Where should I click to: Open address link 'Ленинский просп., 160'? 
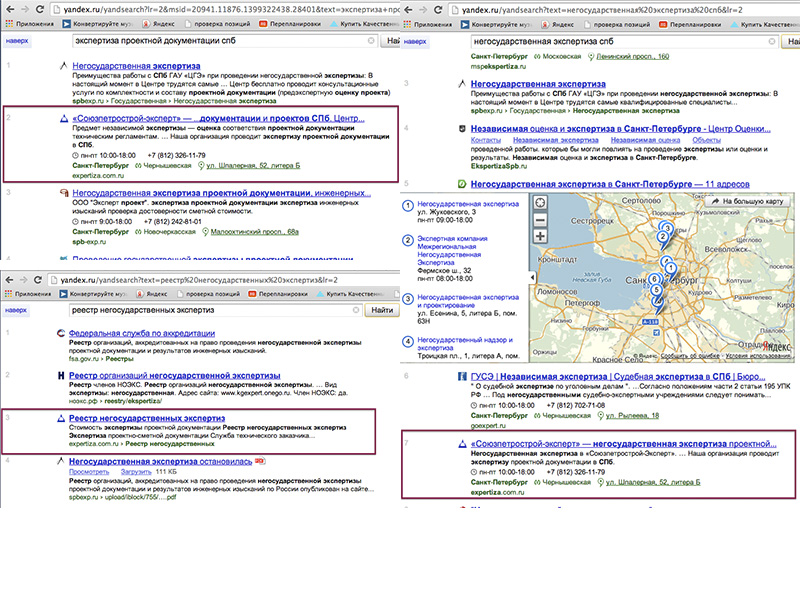[633, 57]
